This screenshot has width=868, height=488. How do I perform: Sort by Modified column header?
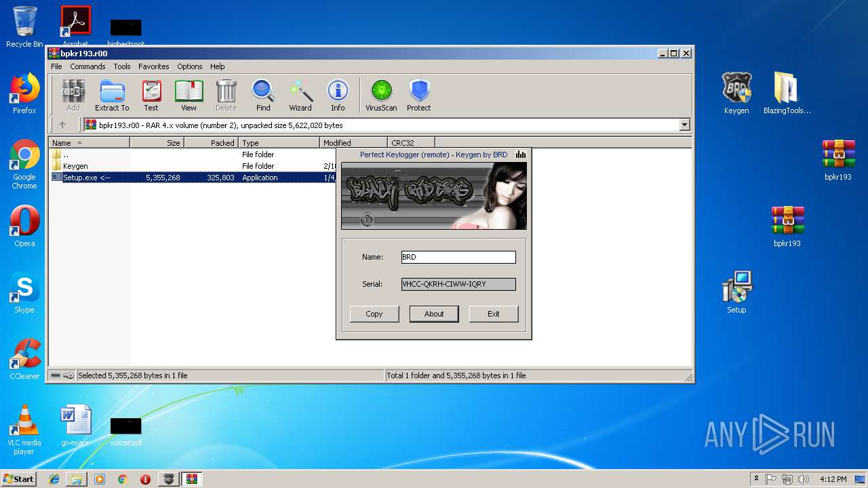353,142
